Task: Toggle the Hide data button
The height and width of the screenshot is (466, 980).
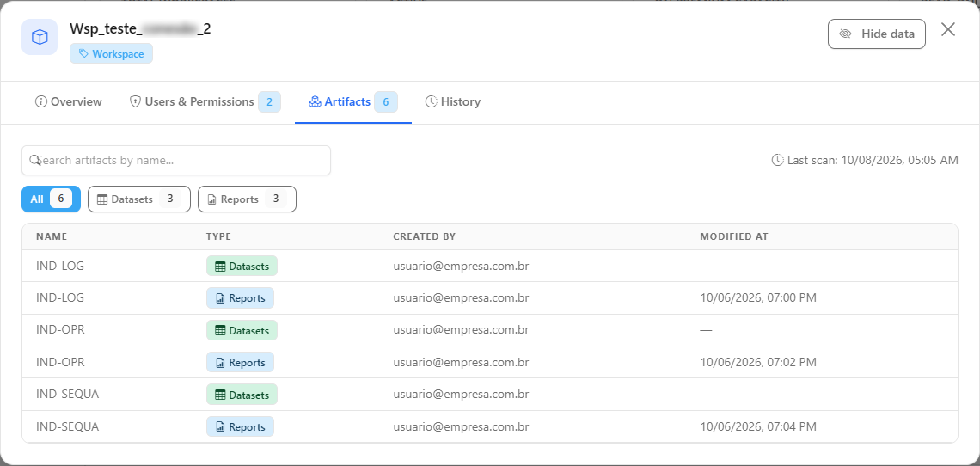Action: pos(877,34)
